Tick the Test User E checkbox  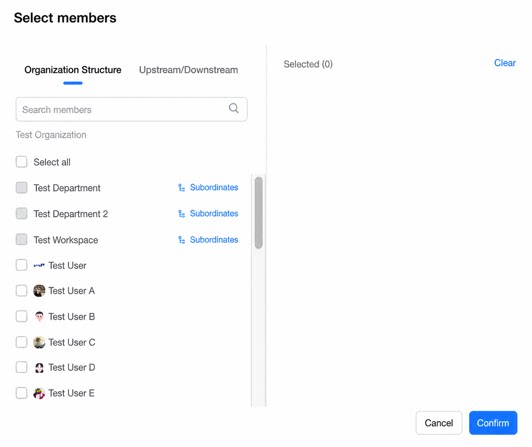(x=21, y=393)
